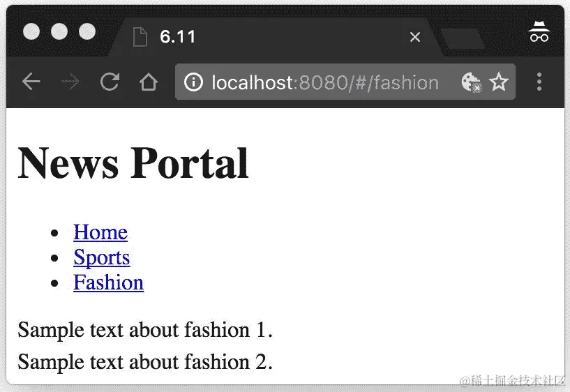This screenshot has height=392, width=570.
Task: Select the text 'Sample text about fashion 2.'
Action: 145,362
